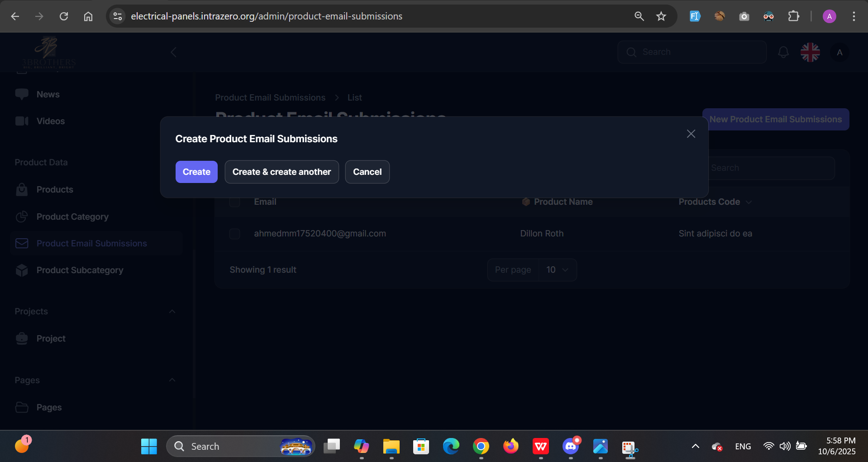Viewport: 868px width, 462px height.
Task: Click the Product Subcategory cube icon
Action: [x=22, y=270]
